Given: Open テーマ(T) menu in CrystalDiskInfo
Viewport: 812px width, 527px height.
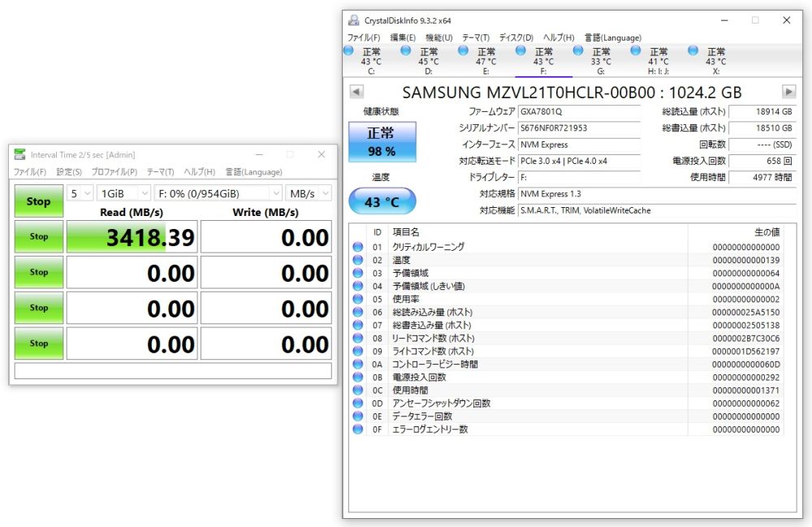Looking at the screenshot, I should pyautogui.click(x=476, y=37).
